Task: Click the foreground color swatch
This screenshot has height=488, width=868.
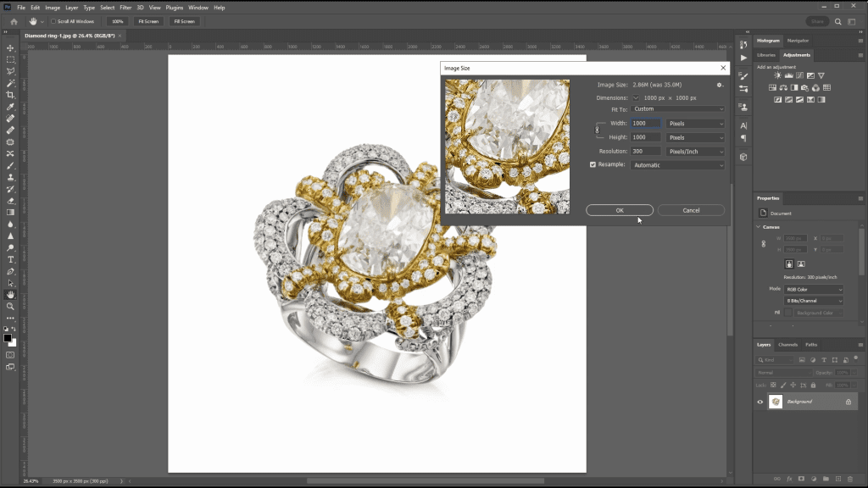Action: pyautogui.click(x=7, y=338)
